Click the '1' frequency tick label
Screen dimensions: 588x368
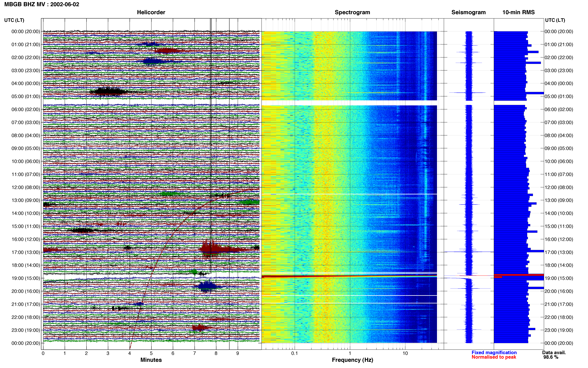(x=350, y=353)
